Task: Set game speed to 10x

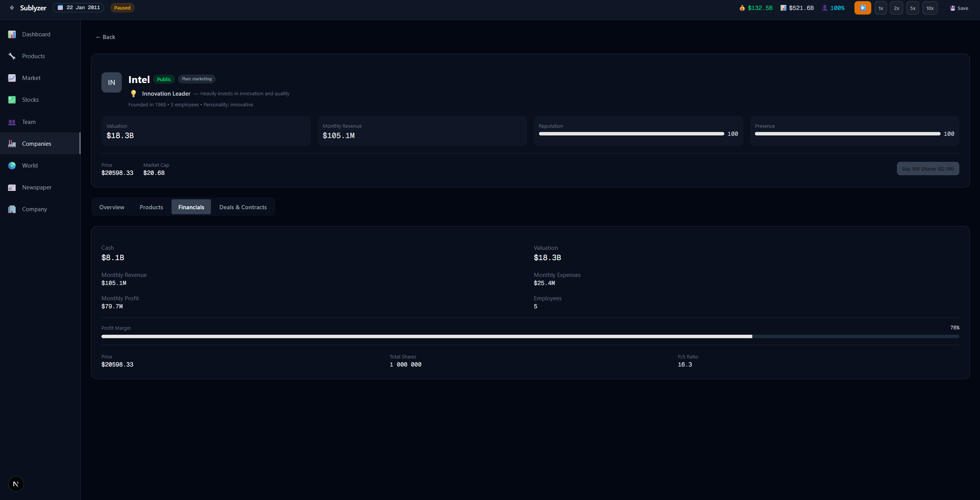Action: coord(930,8)
